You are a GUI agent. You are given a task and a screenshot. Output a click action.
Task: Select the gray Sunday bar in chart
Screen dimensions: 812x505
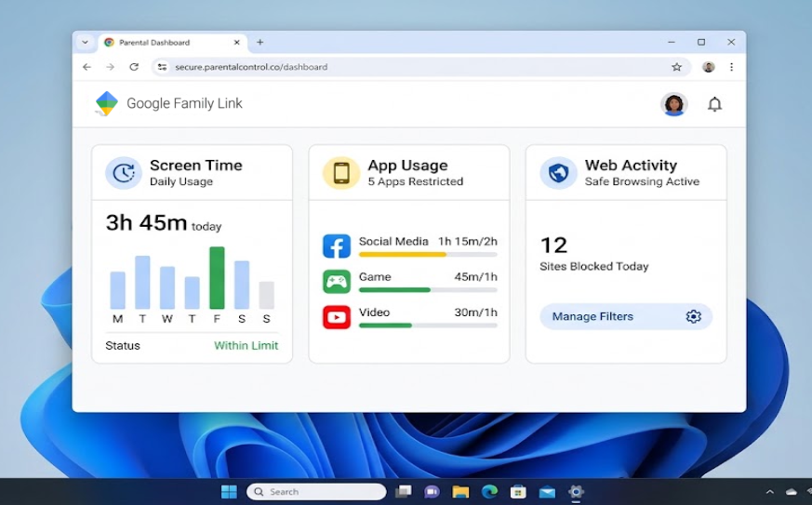click(266, 295)
